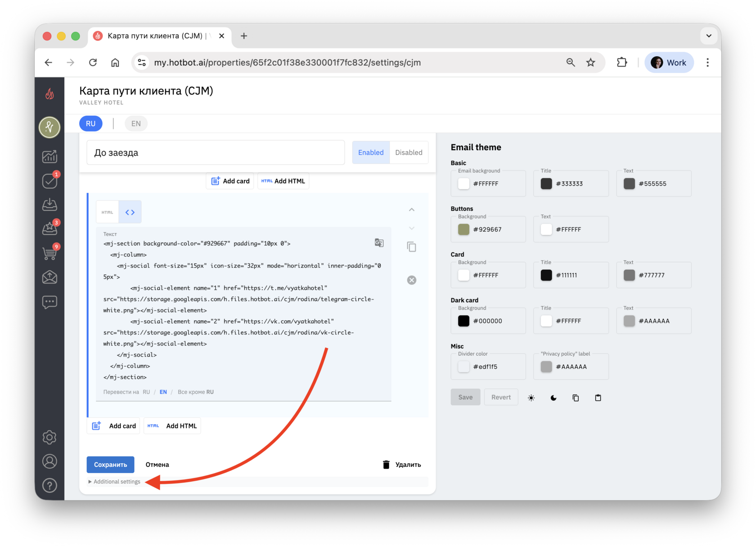Pick the Privacy policy label swatch #AAAAAA
This screenshot has height=546, width=756.
[546, 367]
